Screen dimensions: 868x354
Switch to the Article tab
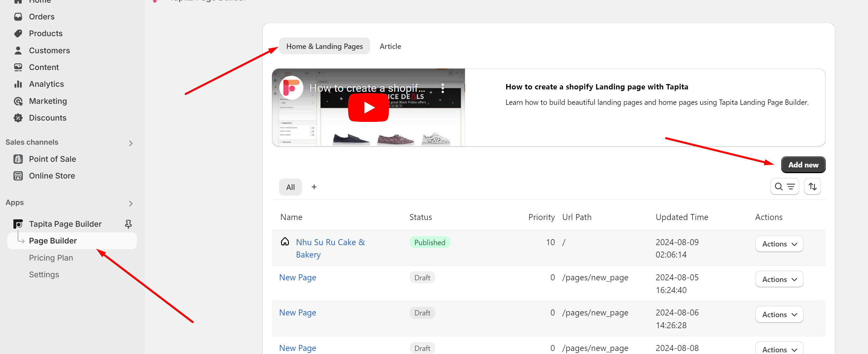pos(390,46)
